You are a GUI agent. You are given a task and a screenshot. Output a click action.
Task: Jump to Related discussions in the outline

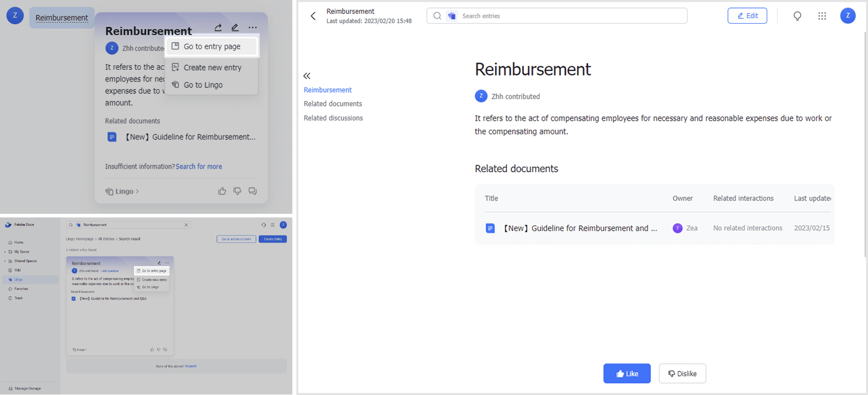click(x=333, y=118)
